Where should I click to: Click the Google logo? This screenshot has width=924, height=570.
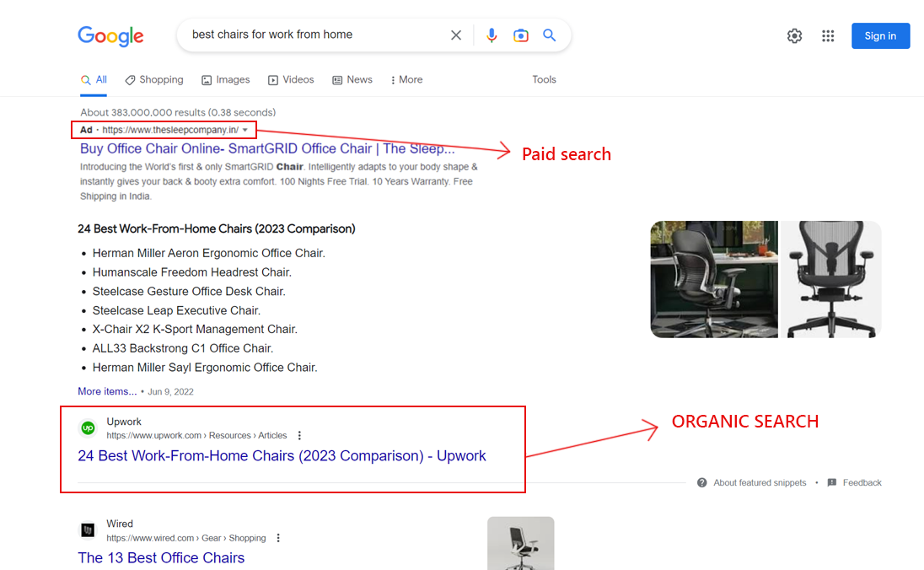point(110,36)
